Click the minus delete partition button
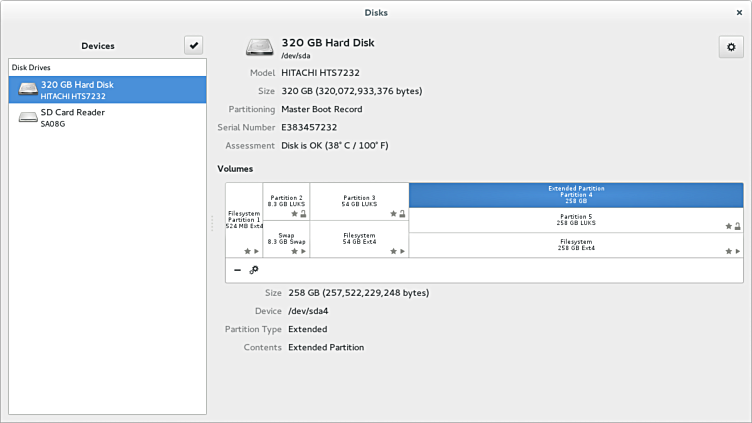 (237, 270)
